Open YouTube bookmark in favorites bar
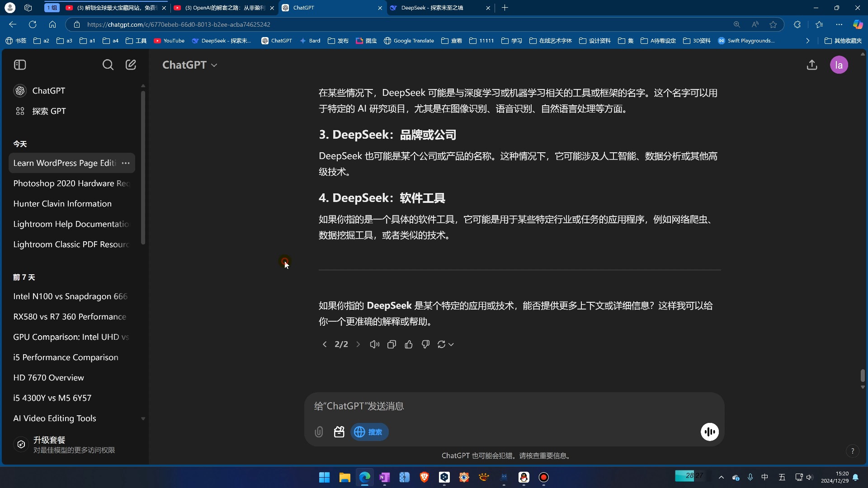Screen dimensions: 868x488 click(169, 41)
